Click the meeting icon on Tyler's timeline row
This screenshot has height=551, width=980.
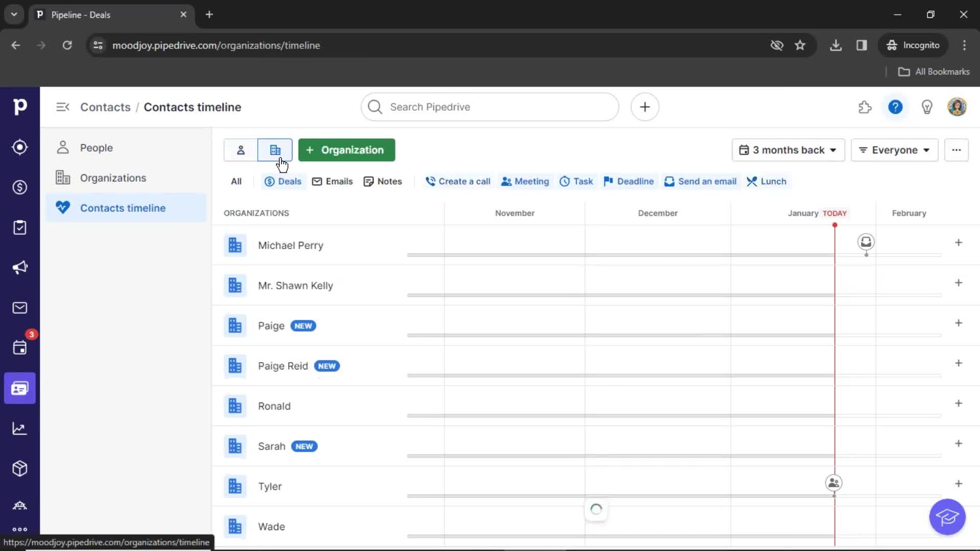point(834,483)
